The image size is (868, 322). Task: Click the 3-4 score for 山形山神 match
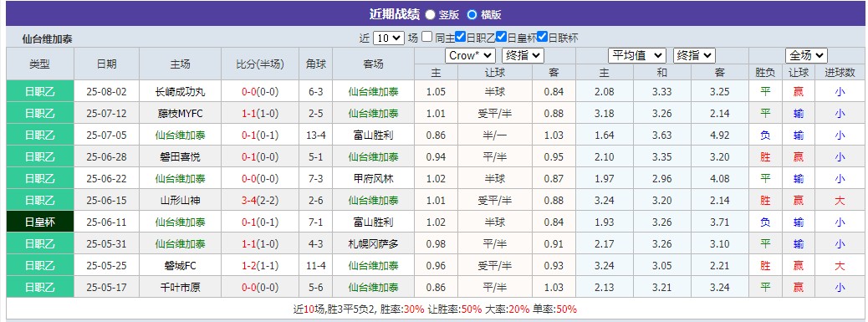pyautogui.click(x=248, y=200)
